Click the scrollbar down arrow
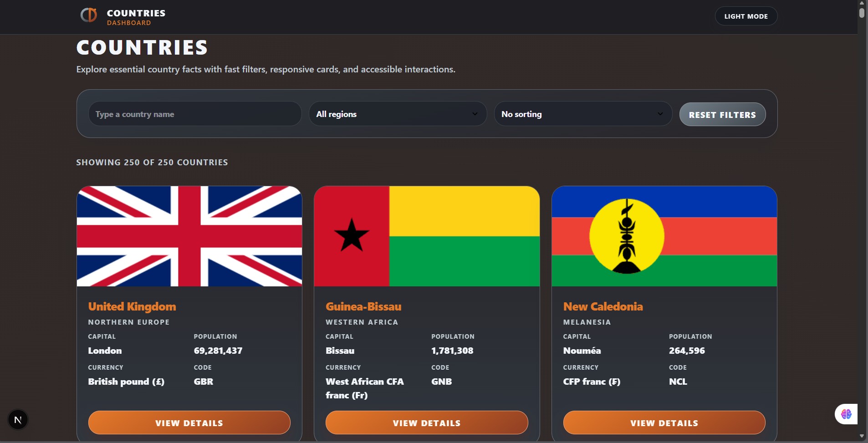Viewport: 868px width, 443px height. point(862,436)
